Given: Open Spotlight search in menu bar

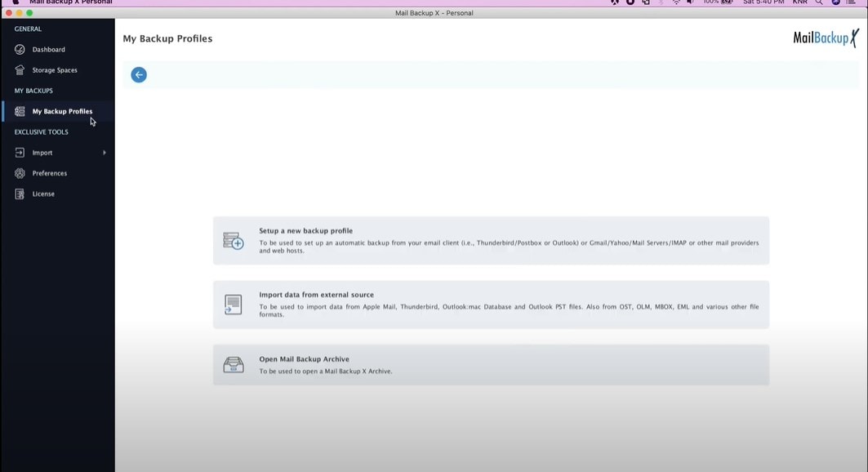Looking at the screenshot, I should click(819, 2).
